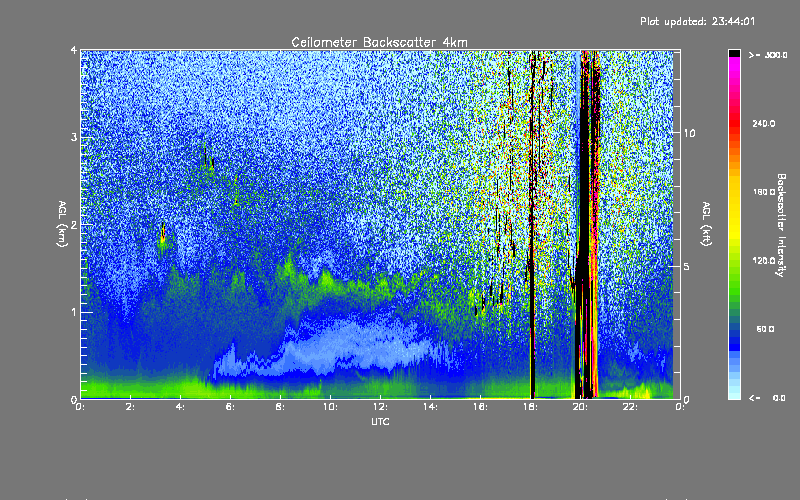The width and height of the screenshot is (800, 500).
Task: Click the 'AGL (km)' left axis label
Action: coord(63,224)
